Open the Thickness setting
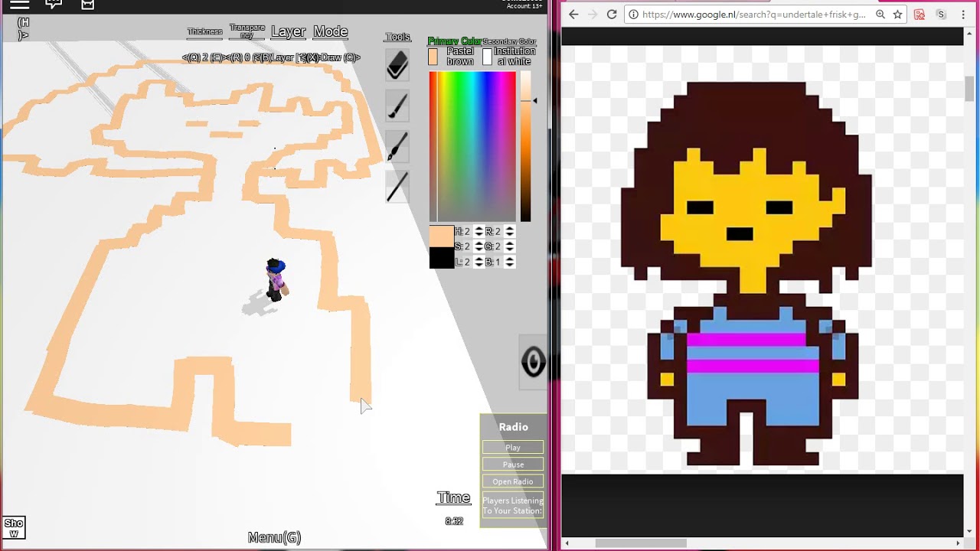Screen dimensions: 980x551 coord(204,31)
